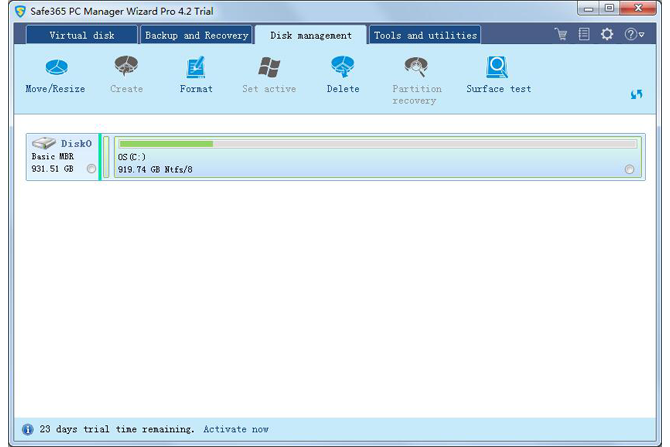Open the Backup and Recovery tab
Image resolution: width=670 pixels, height=447 pixels.
coord(197,35)
